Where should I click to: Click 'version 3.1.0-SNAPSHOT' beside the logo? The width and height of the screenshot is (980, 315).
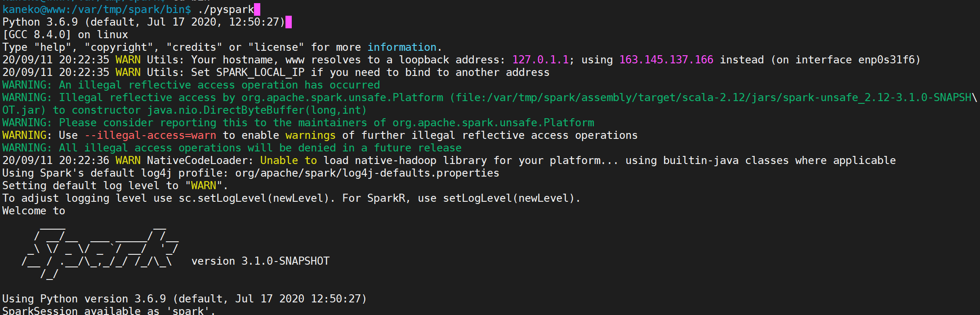tap(260, 261)
